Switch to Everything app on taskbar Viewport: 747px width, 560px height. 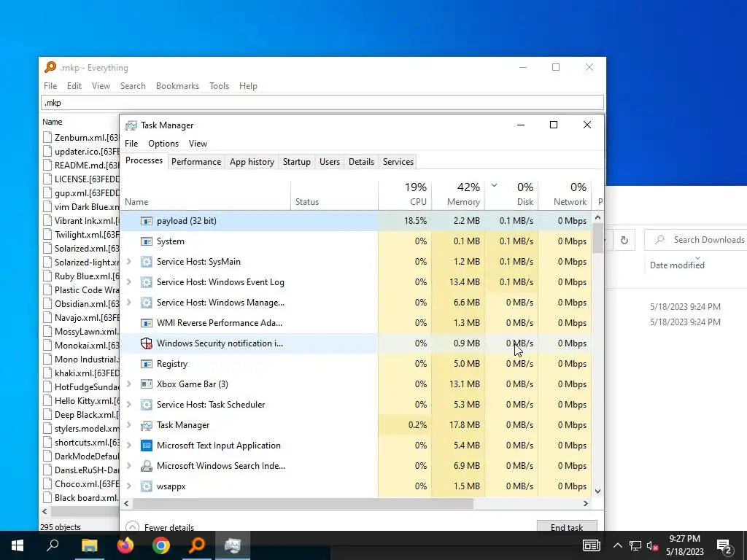(197, 545)
